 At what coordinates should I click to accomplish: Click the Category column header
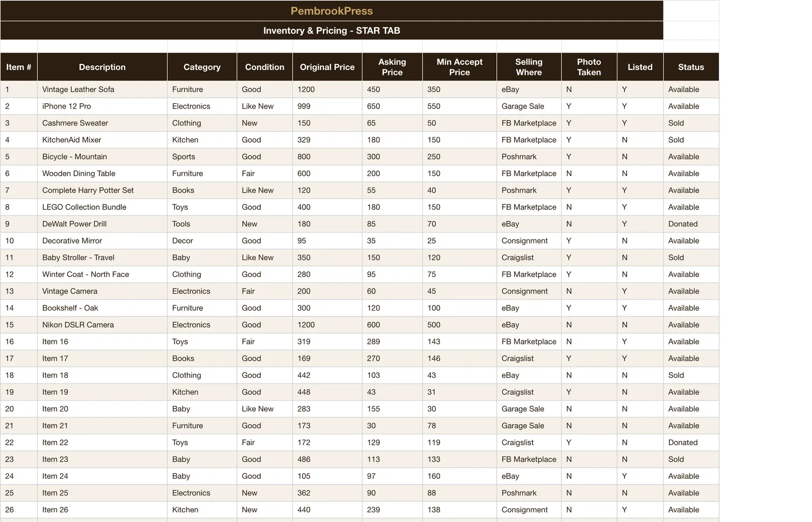[x=202, y=67]
